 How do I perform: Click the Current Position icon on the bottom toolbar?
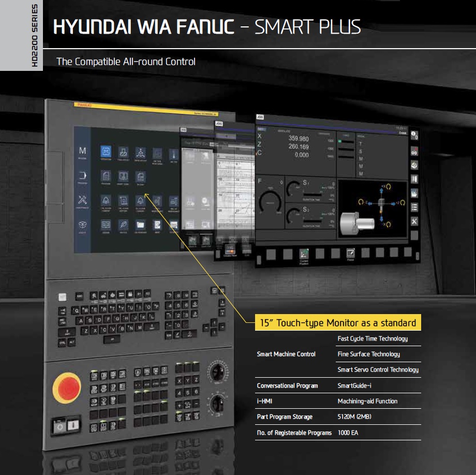pos(303,254)
